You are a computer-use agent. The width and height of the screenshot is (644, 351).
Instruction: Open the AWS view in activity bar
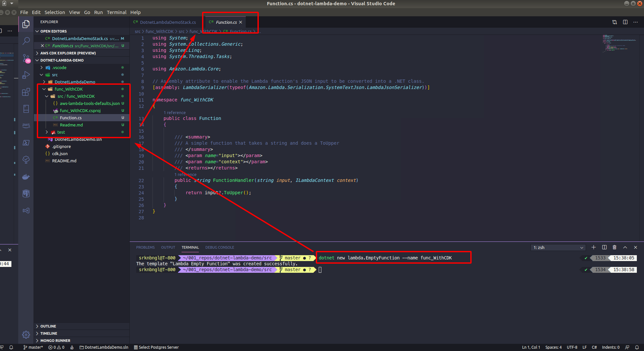click(26, 125)
